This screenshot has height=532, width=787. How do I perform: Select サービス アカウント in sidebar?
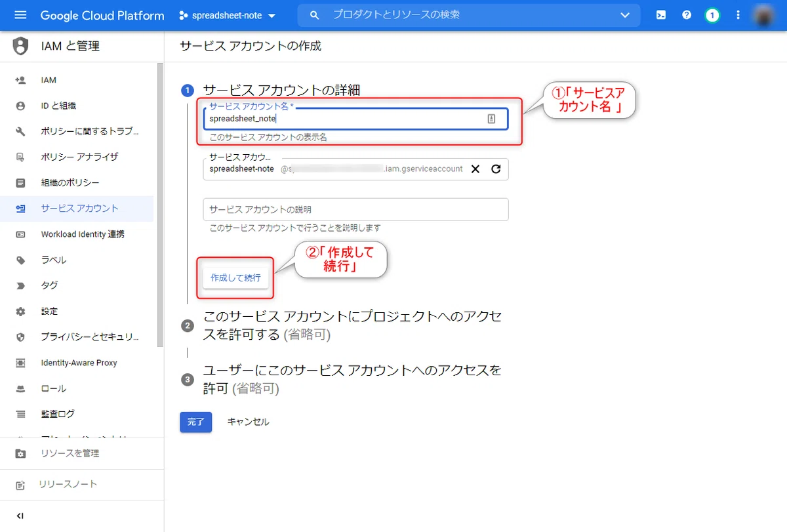pyautogui.click(x=77, y=208)
